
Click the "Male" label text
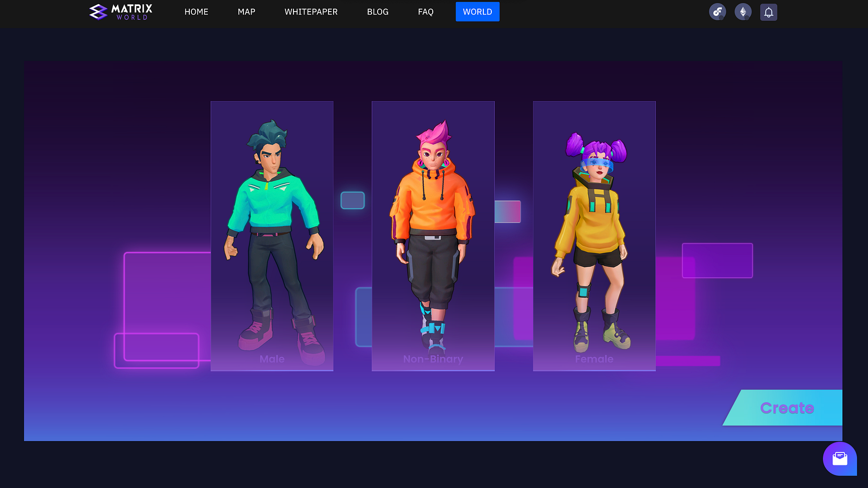pos(272,359)
